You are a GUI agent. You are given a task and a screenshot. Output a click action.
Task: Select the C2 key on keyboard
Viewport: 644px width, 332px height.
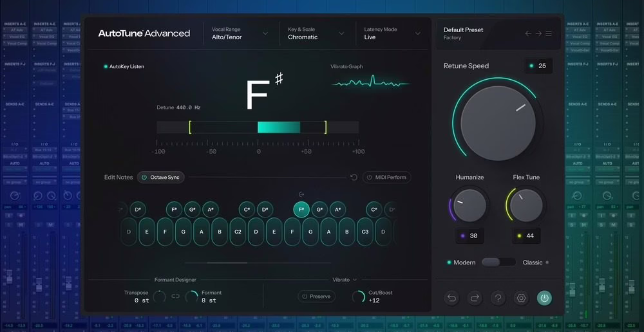tap(238, 232)
